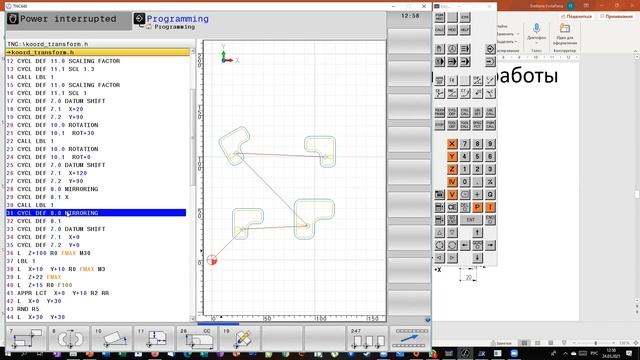
Task: Select the cycle 19 working plane softkey
Action: click(240, 338)
